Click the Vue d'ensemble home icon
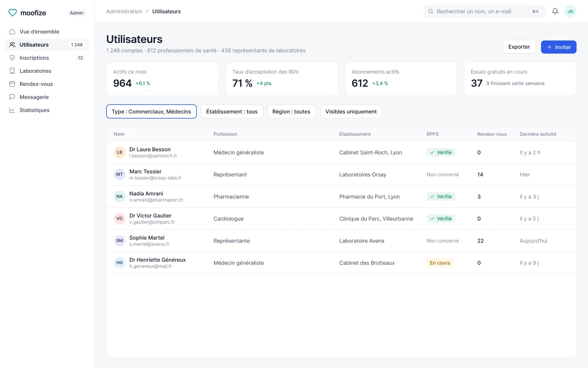The width and height of the screenshot is (588, 368). tap(12, 31)
